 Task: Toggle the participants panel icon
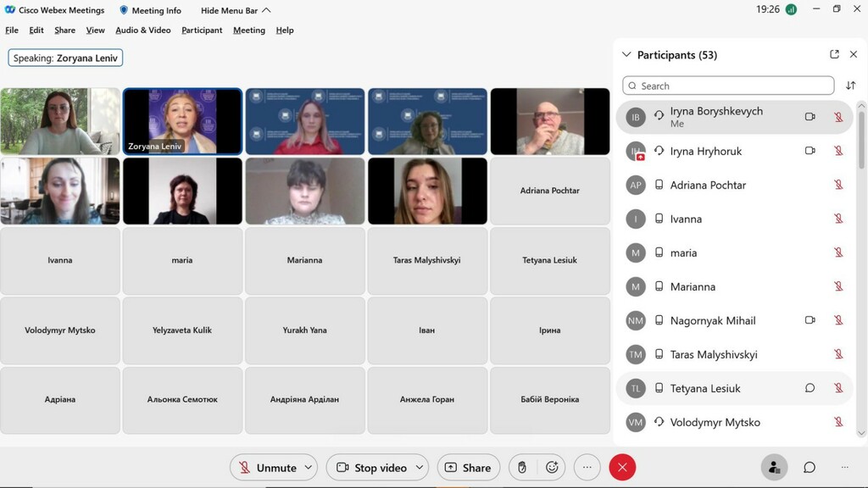click(x=774, y=468)
